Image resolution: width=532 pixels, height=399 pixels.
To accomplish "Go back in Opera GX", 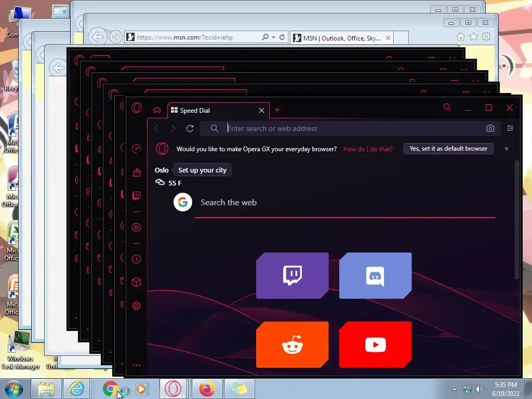I will 156,128.
